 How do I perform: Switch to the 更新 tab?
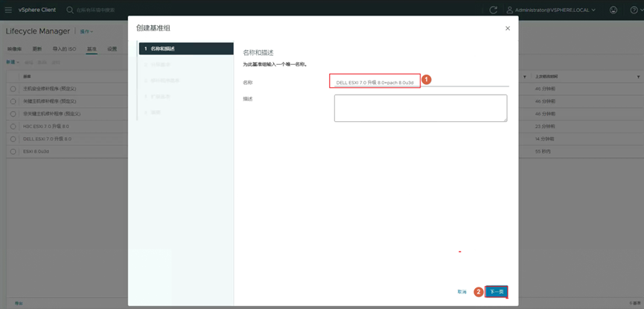click(x=37, y=49)
